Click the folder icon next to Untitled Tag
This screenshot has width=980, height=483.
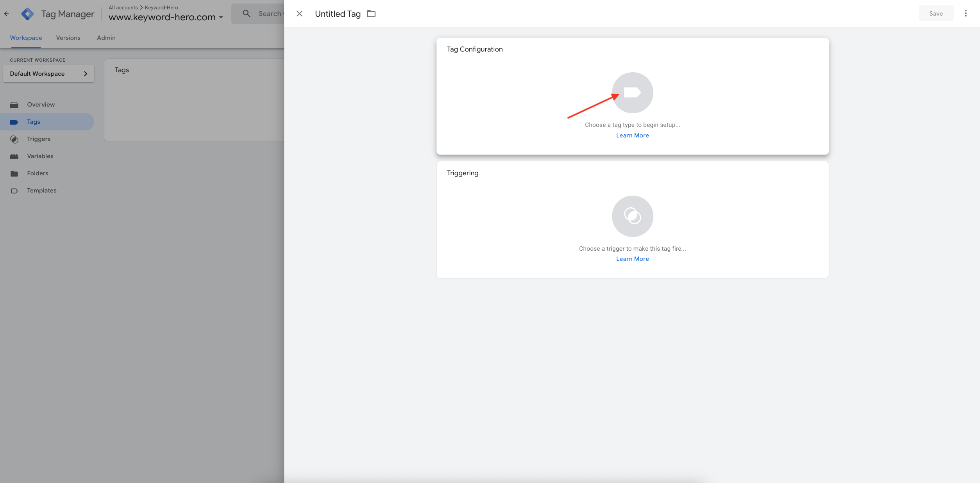click(371, 14)
